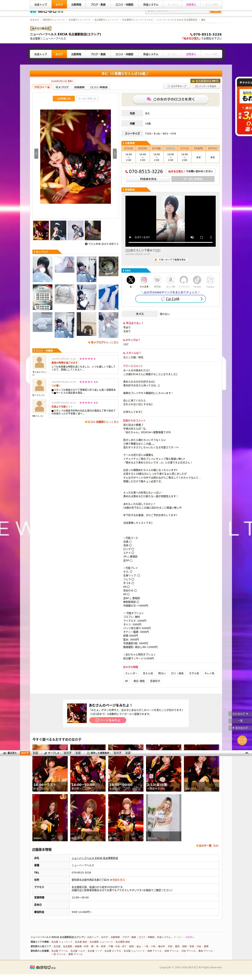252x980 pixels.
Task: Show the previous photo with left arrow
Action: tap(36, 153)
